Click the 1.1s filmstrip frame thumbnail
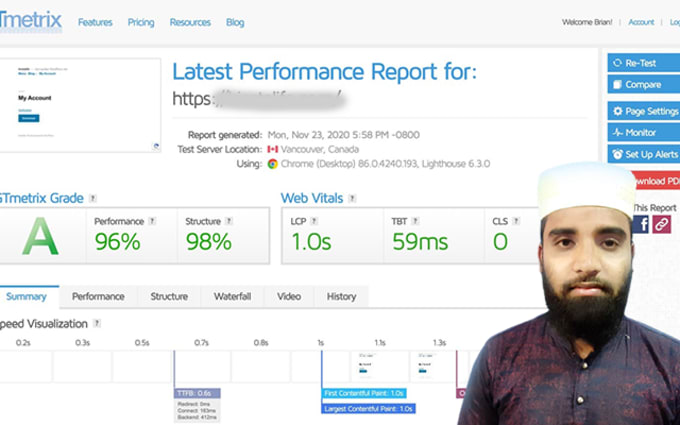 point(379,366)
